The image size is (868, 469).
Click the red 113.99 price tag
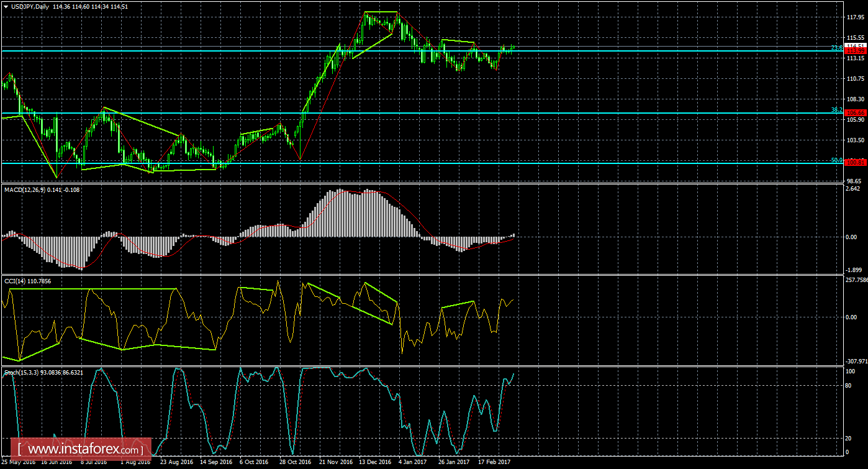(x=856, y=51)
